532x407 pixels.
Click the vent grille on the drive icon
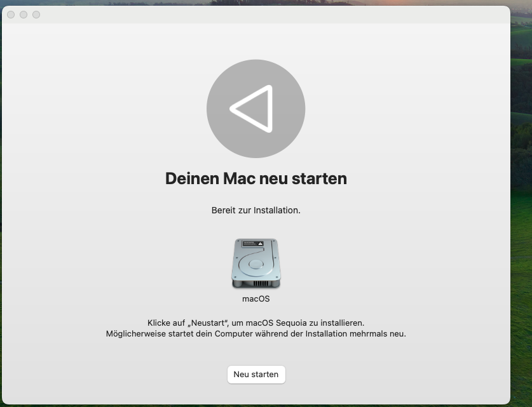pyautogui.click(x=256, y=283)
